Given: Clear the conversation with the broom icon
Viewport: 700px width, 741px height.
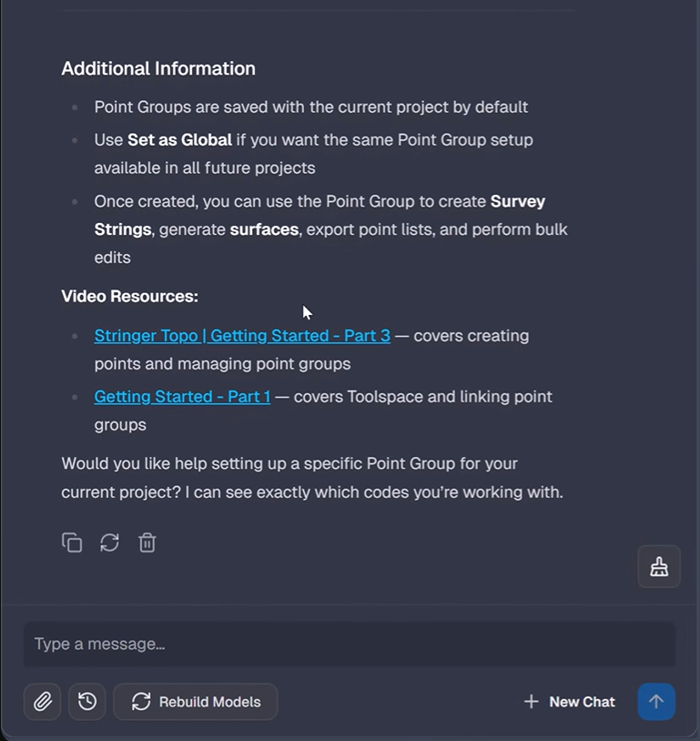Looking at the screenshot, I should (659, 566).
